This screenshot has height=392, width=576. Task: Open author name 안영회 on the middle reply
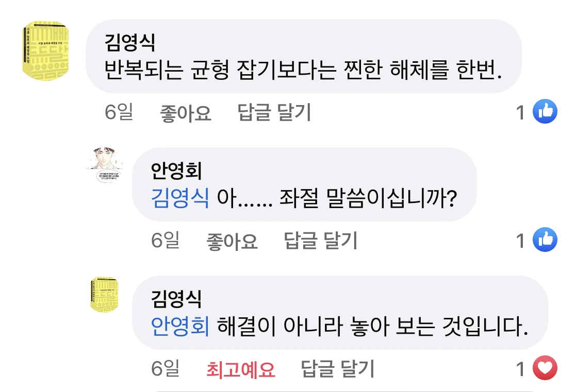[x=176, y=171]
